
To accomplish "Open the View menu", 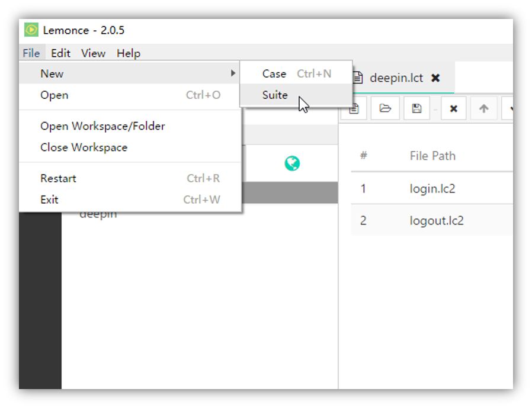I will click(93, 53).
